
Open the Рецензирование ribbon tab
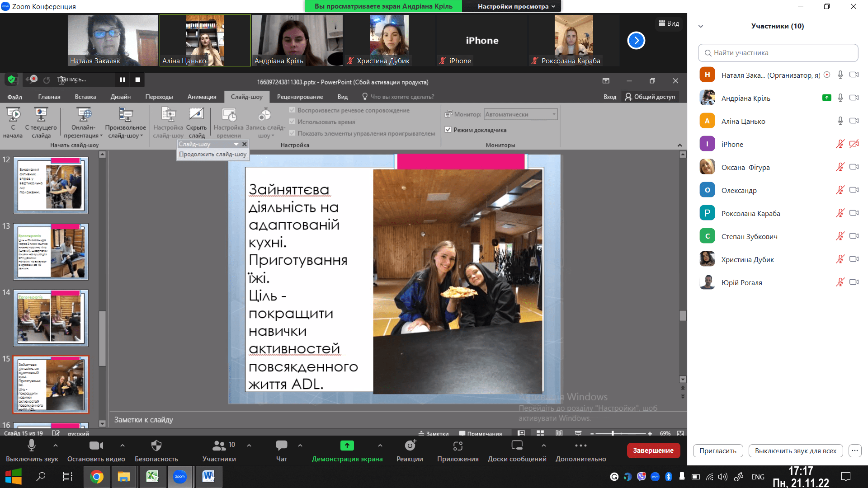pos(300,97)
